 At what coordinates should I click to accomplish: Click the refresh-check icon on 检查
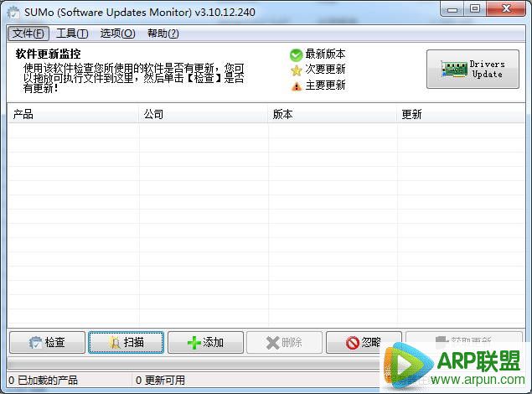[x=35, y=343]
